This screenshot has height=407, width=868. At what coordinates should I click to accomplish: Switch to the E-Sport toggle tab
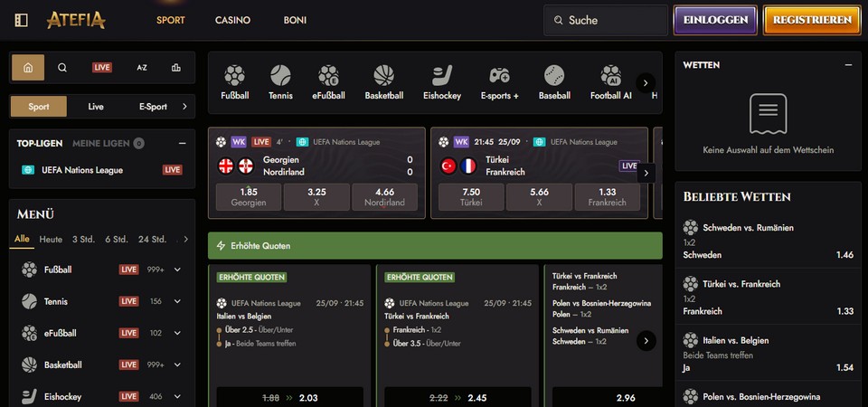click(153, 107)
